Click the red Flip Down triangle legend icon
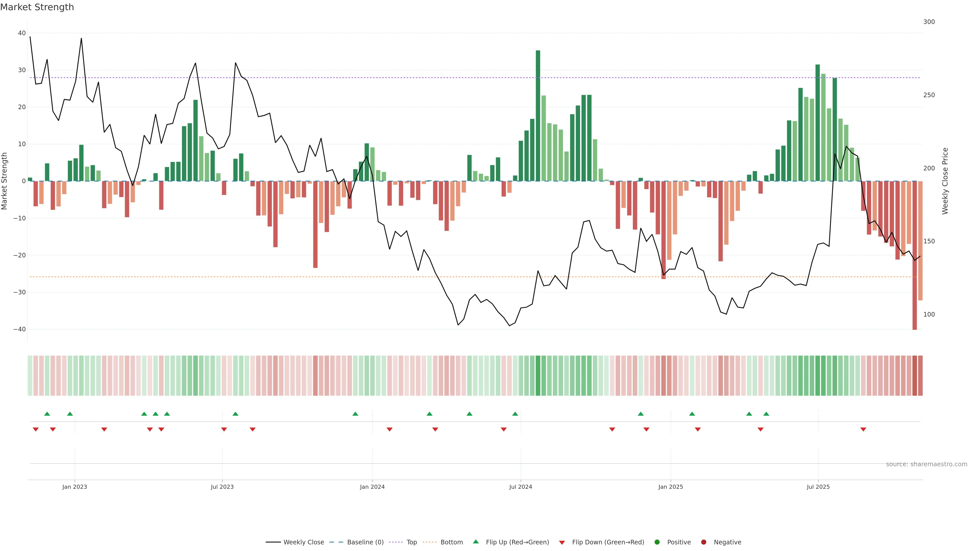This screenshot has height=551, width=980. point(561,543)
